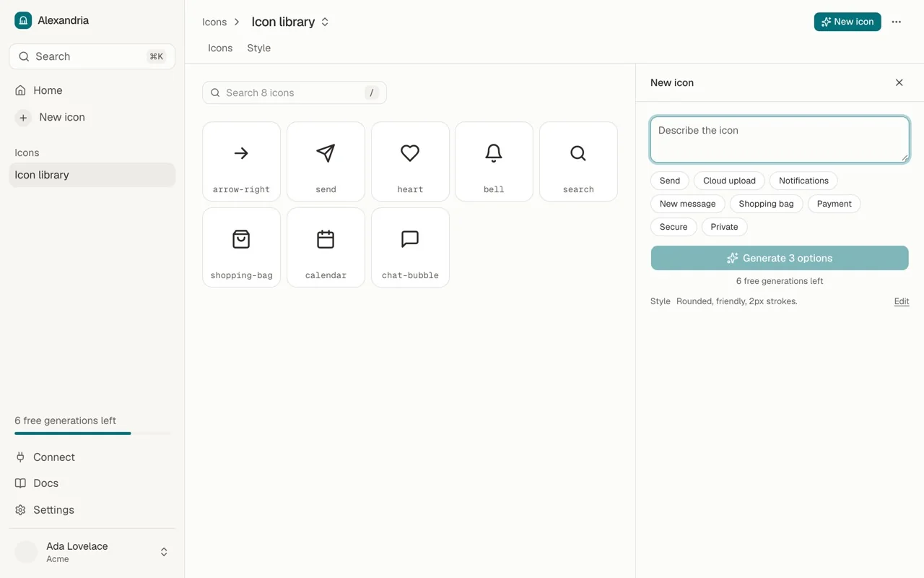
Task: Select Icon library in the sidebar
Action: [92, 175]
